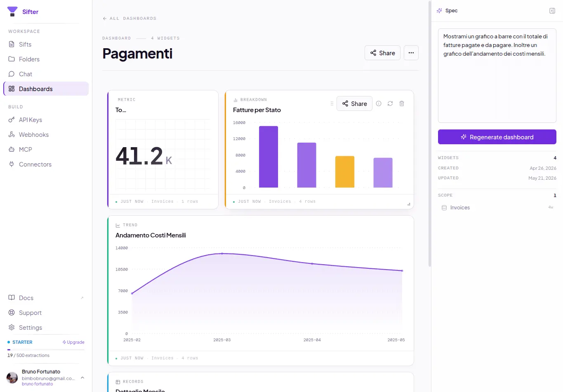Click the breakdown bar chart icon

tap(236, 100)
